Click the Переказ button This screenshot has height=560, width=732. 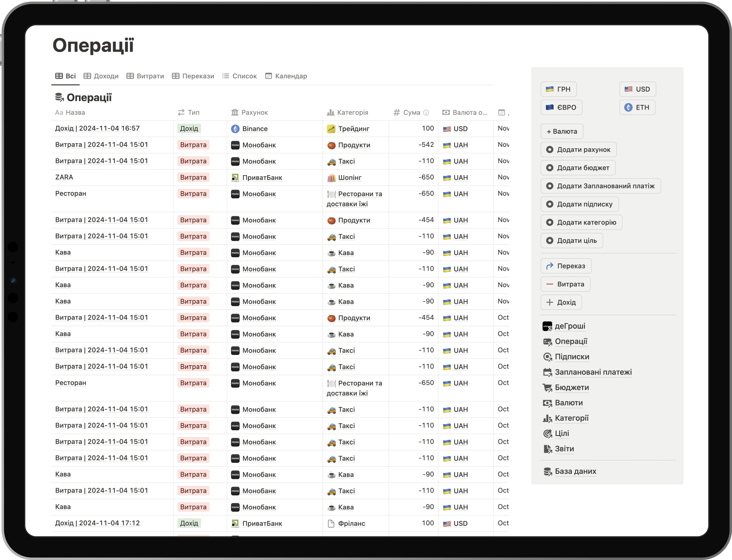click(566, 266)
